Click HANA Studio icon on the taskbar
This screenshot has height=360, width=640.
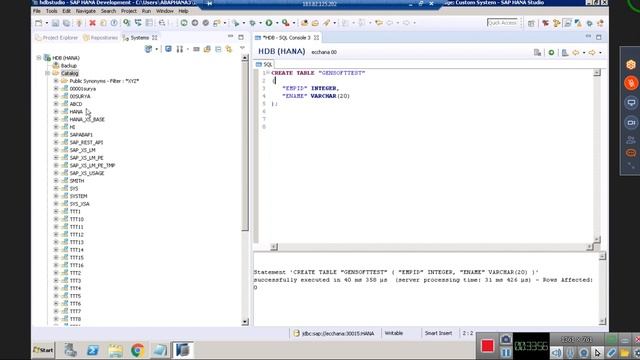pos(182,350)
